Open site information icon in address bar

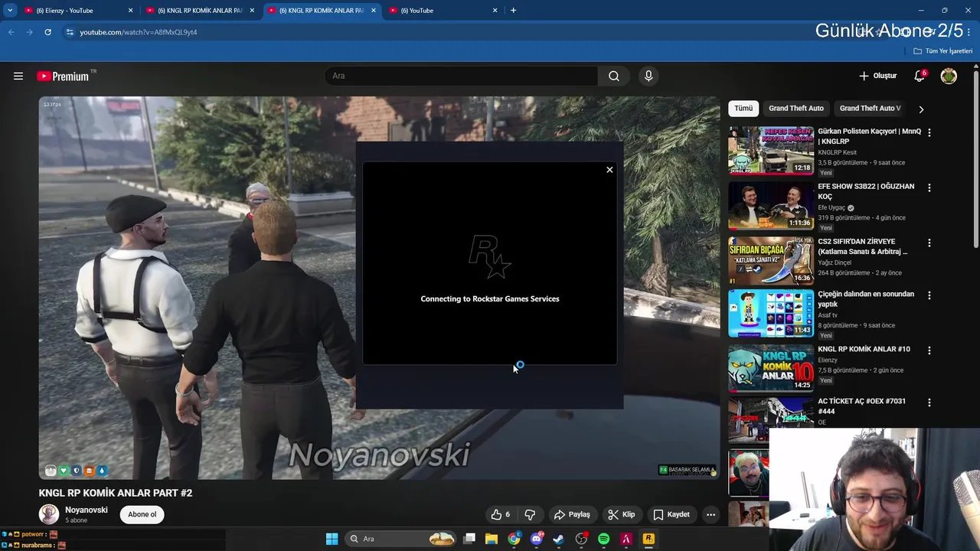70,32
